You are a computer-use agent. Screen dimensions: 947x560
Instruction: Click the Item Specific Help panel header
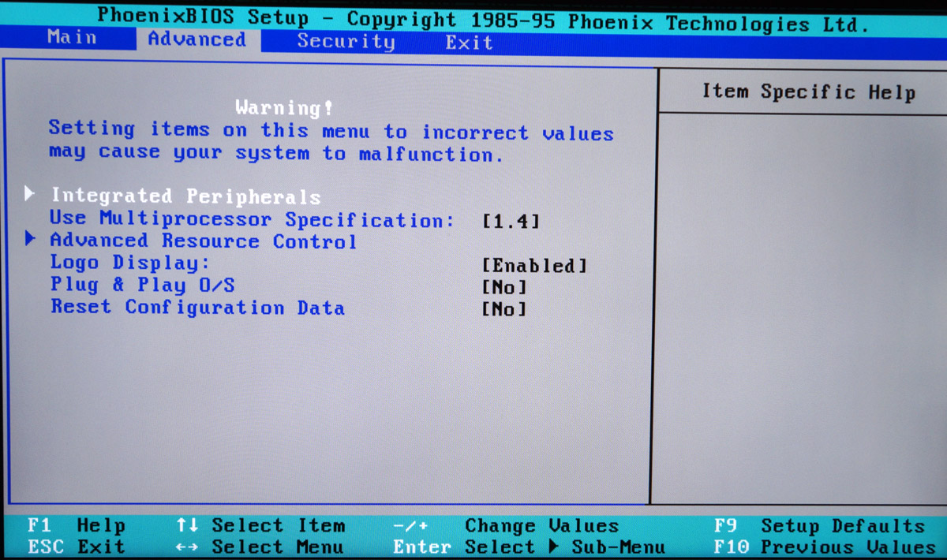808,92
